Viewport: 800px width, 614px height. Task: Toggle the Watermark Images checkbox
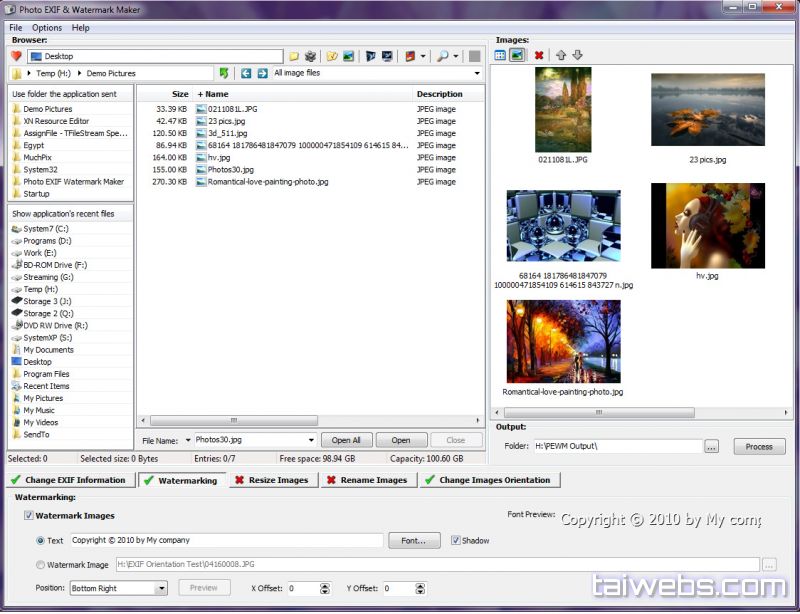click(x=28, y=516)
